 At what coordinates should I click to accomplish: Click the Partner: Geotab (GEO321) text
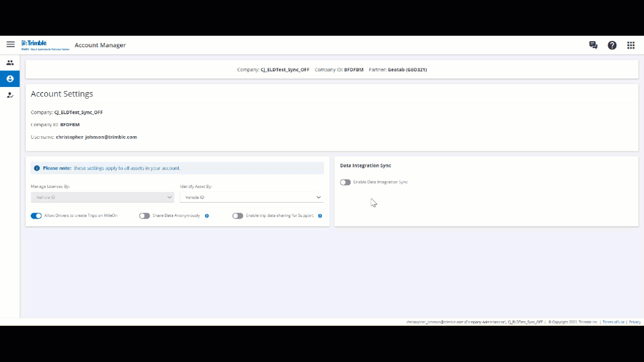397,70
